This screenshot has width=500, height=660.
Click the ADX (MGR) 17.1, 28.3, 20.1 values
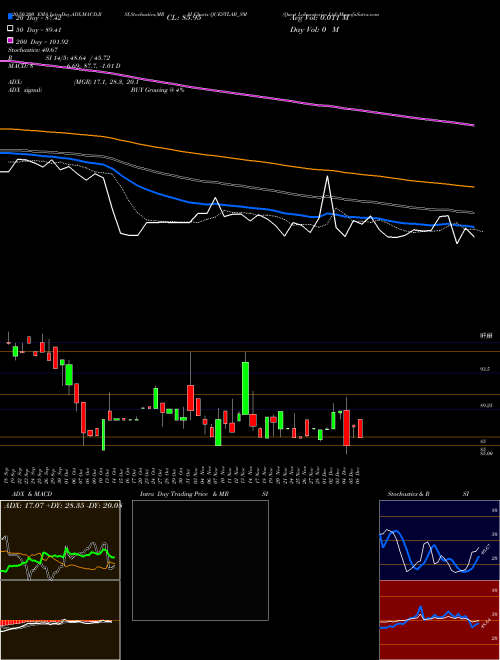(x=106, y=82)
